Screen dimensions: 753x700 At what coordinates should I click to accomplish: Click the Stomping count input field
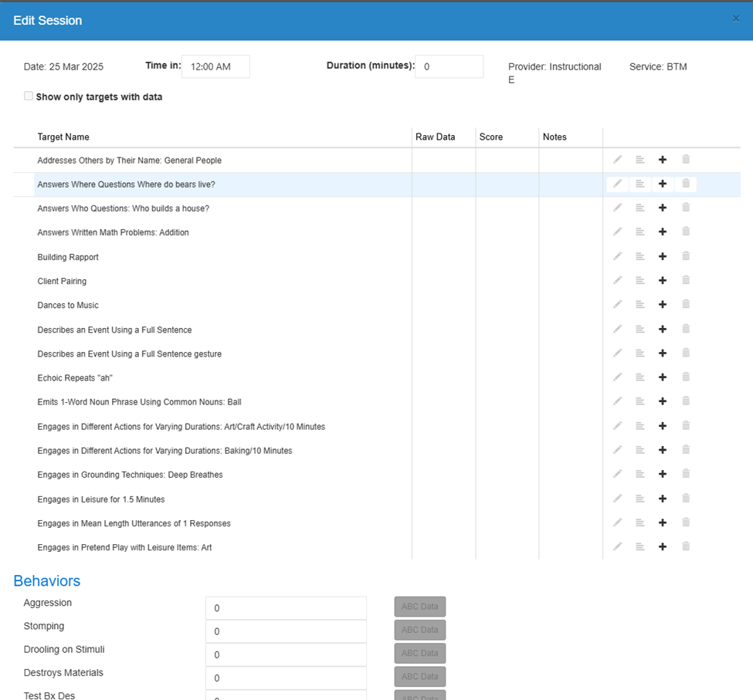tap(287, 631)
